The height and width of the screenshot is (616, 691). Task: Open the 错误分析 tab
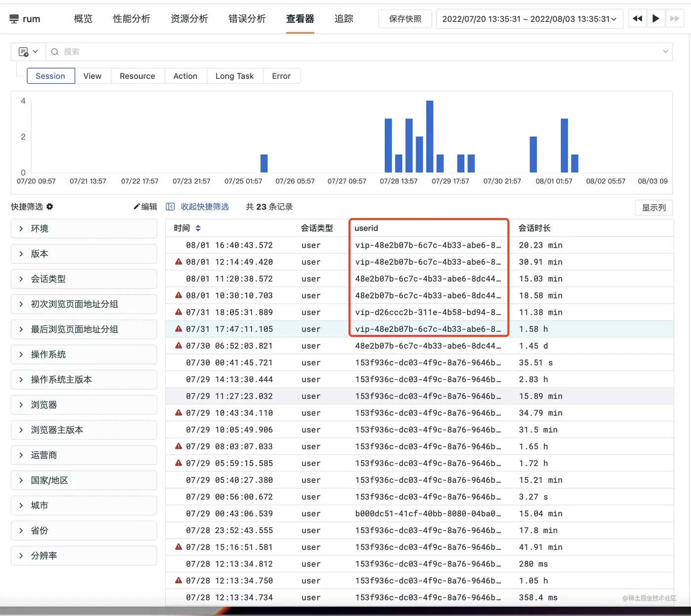247,19
